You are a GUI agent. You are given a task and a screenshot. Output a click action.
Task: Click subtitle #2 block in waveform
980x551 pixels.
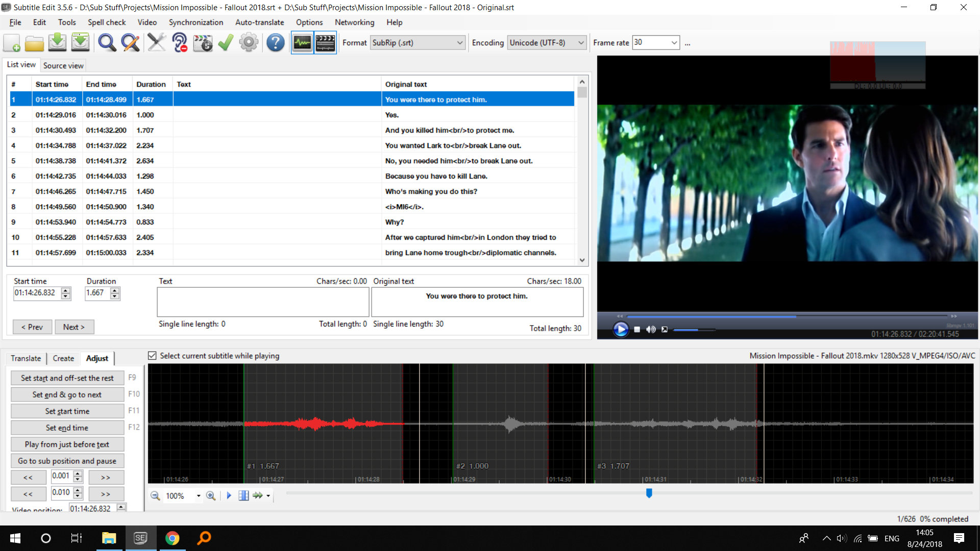point(500,423)
